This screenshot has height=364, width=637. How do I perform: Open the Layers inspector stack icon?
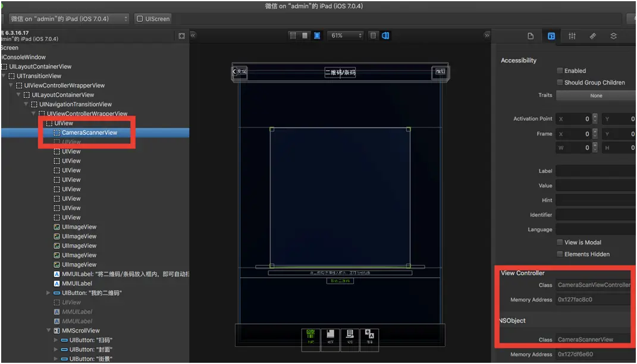point(613,36)
